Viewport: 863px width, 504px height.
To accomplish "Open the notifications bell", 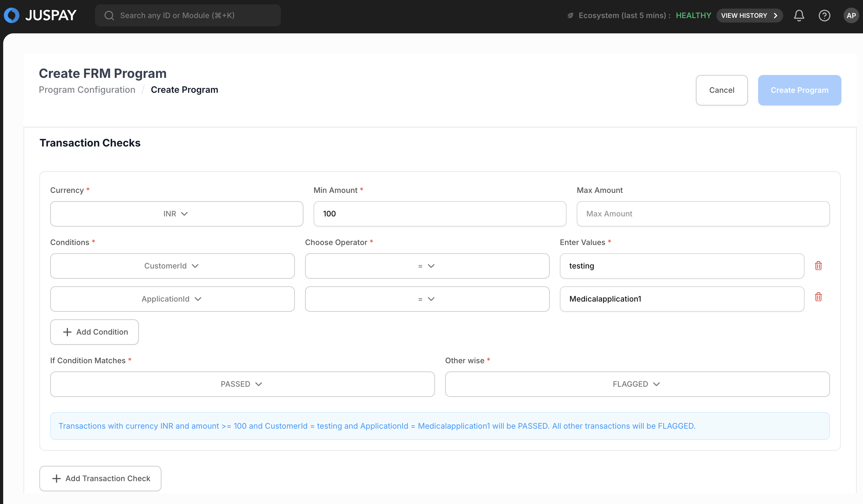I will coord(798,15).
